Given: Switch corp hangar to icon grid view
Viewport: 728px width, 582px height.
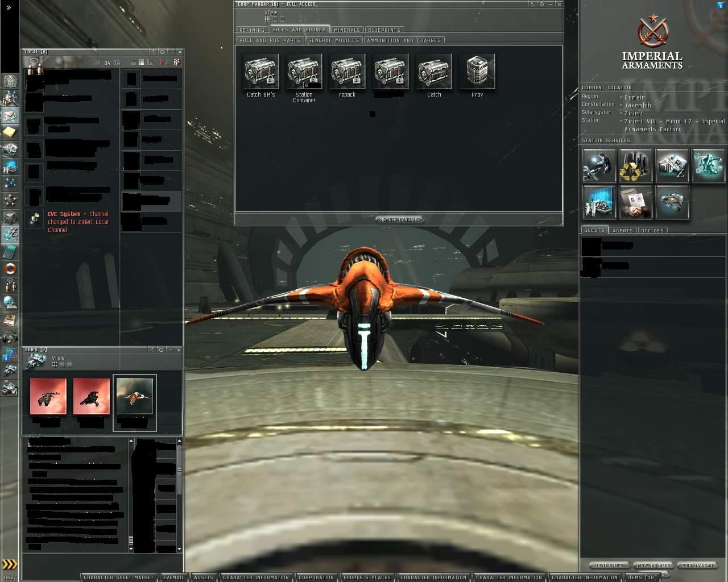Looking at the screenshot, I should 267,19.
